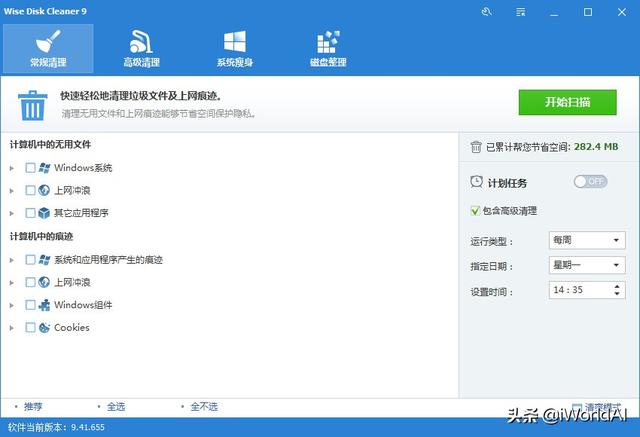Click the broom icon of 常规清理
The image size is (640, 437).
tap(48, 41)
